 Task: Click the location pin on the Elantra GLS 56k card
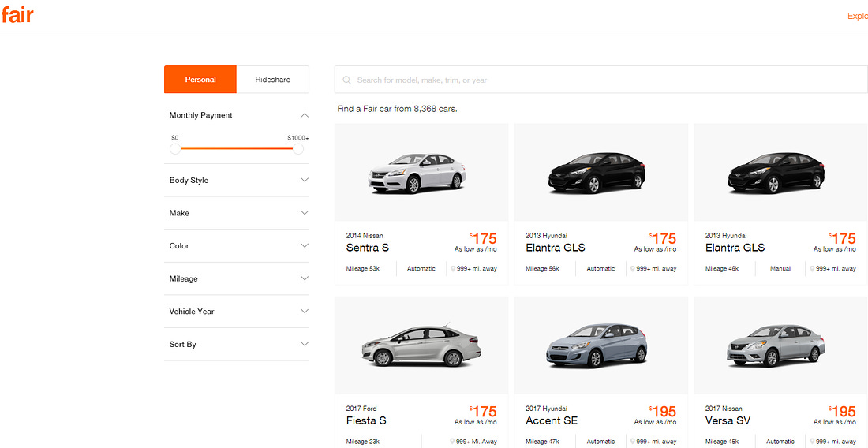pos(632,269)
